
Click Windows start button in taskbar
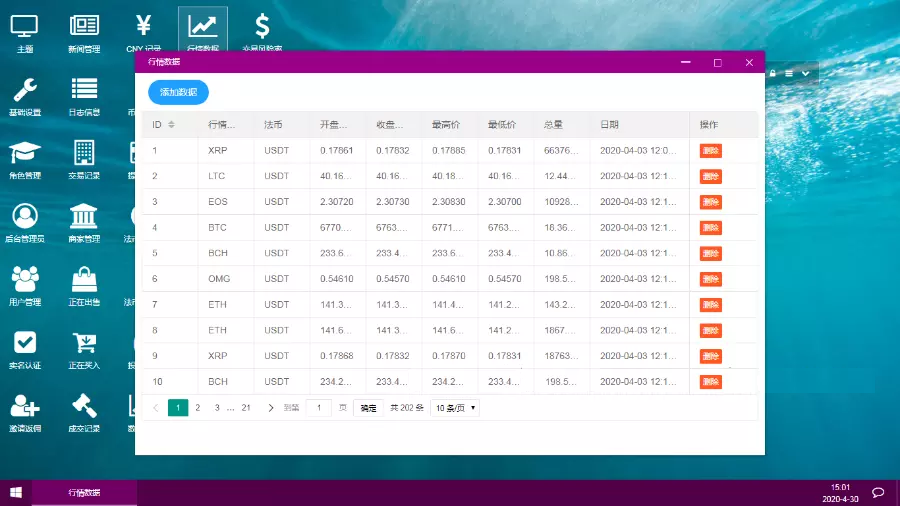coord(16,492)
